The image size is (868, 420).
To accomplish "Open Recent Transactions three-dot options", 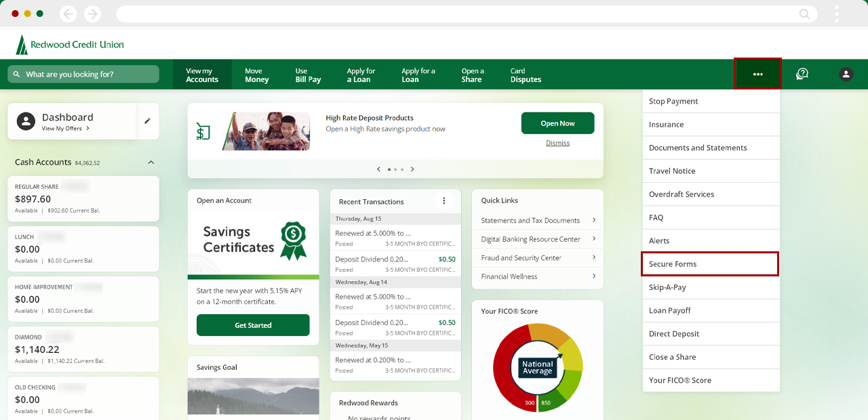I will coord(444,201).
